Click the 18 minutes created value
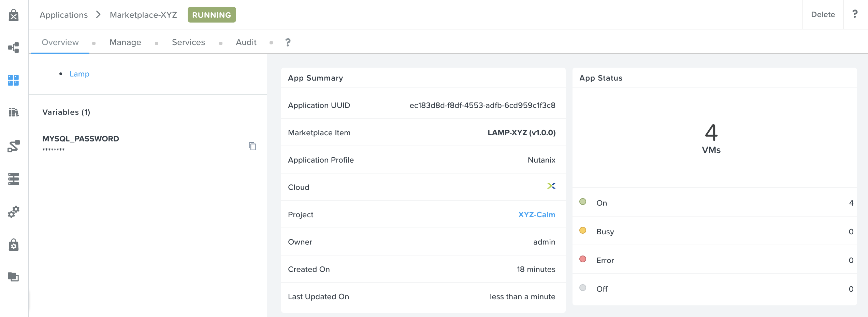The image size is (868, 317). [x=536, y=269]
